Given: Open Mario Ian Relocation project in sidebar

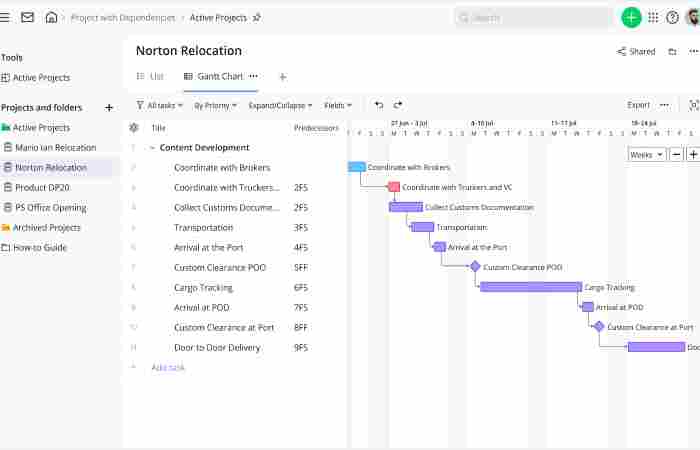Looking at the screenshot, I should (55, 147).
